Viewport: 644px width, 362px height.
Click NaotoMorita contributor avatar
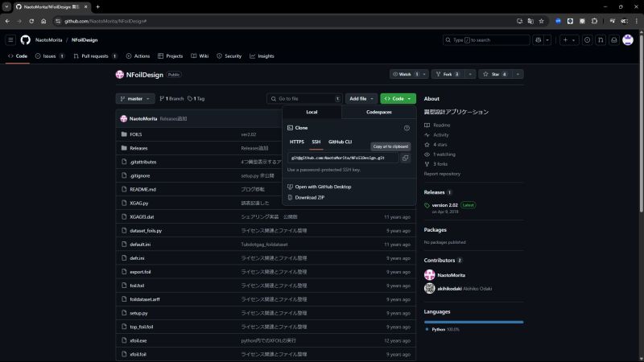coord(430,275)
